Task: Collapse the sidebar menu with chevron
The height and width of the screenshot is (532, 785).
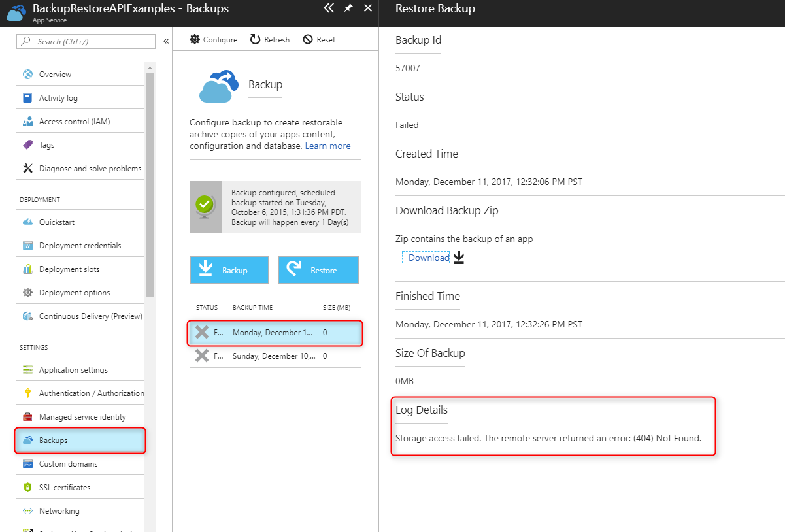Action: (x=166, y=41)
